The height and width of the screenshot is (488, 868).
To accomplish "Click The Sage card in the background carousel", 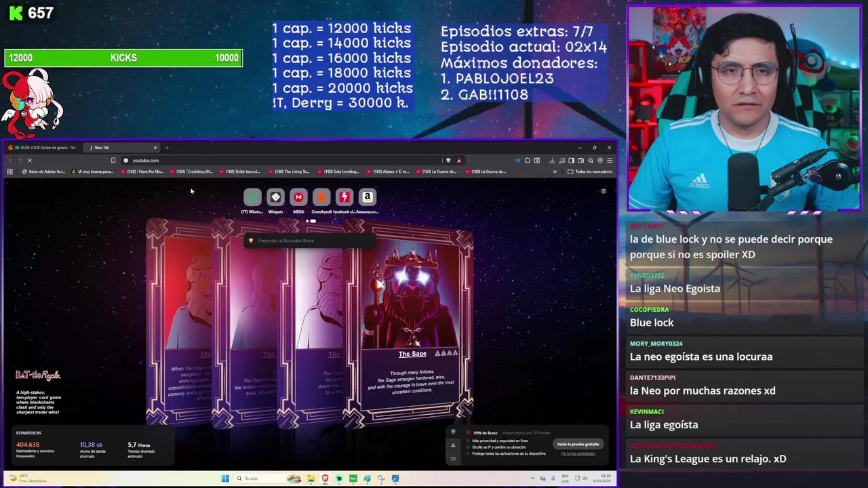I will [x=412, y=325].
